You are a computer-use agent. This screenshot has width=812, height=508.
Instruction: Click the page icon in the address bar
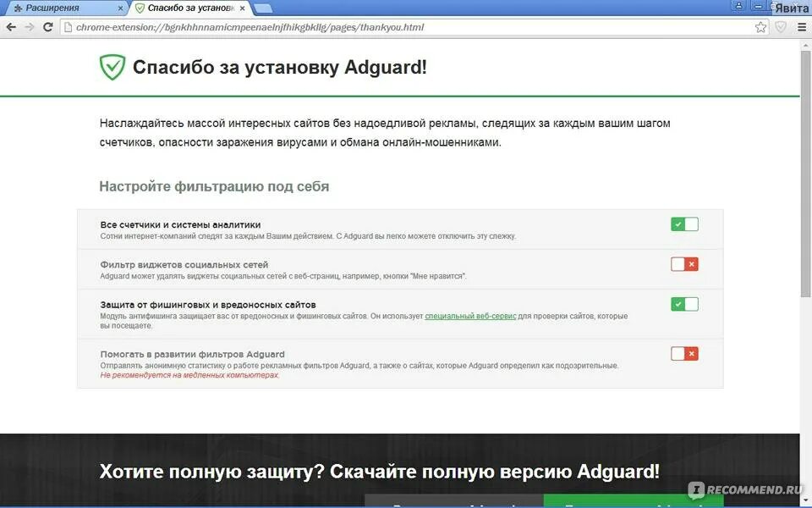[68, 27]
